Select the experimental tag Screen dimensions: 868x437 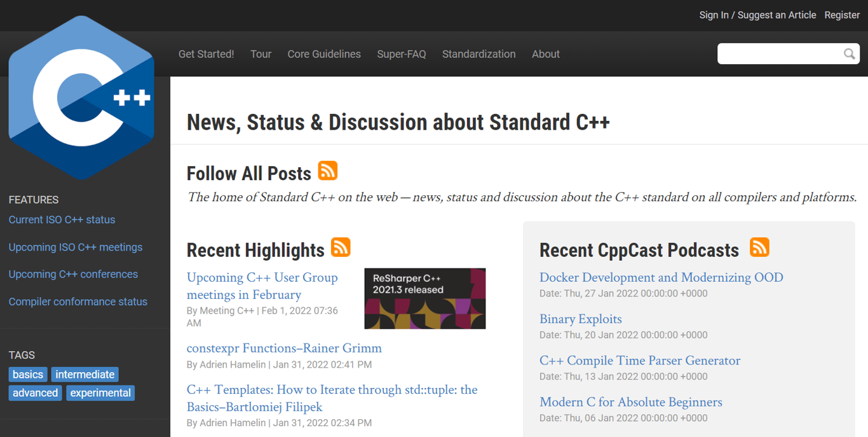(x=100, y=392)
